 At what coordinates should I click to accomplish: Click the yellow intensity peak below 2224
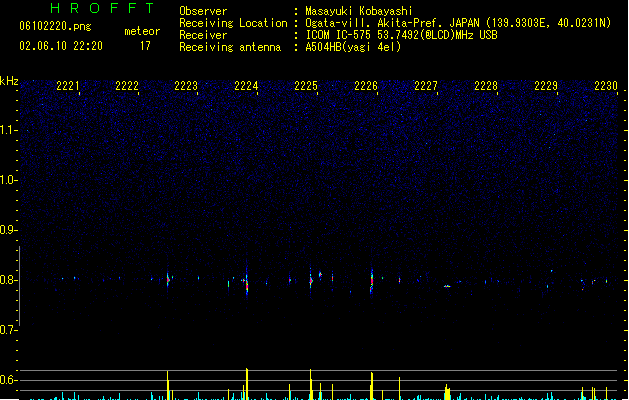pyautogui.click(x=247, y=384)
